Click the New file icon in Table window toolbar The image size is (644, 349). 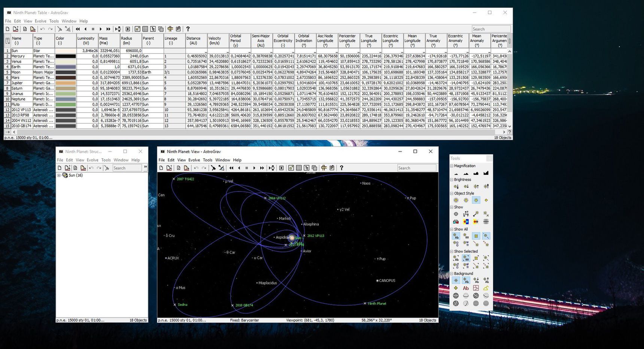click(x=7, y=29)
